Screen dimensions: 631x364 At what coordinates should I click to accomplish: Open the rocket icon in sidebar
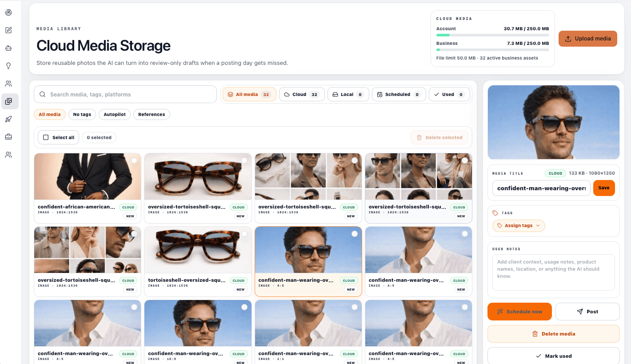8,119
